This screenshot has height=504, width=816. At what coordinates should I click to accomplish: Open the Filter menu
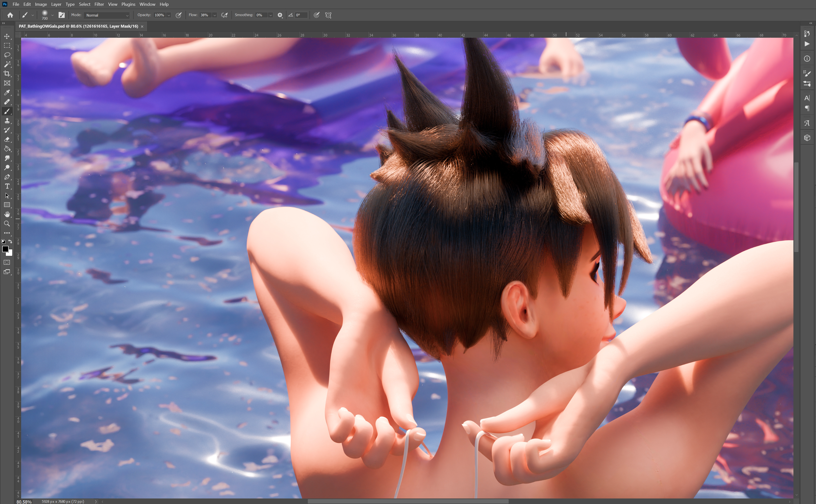pyautogui.click(x=99, y=4)
